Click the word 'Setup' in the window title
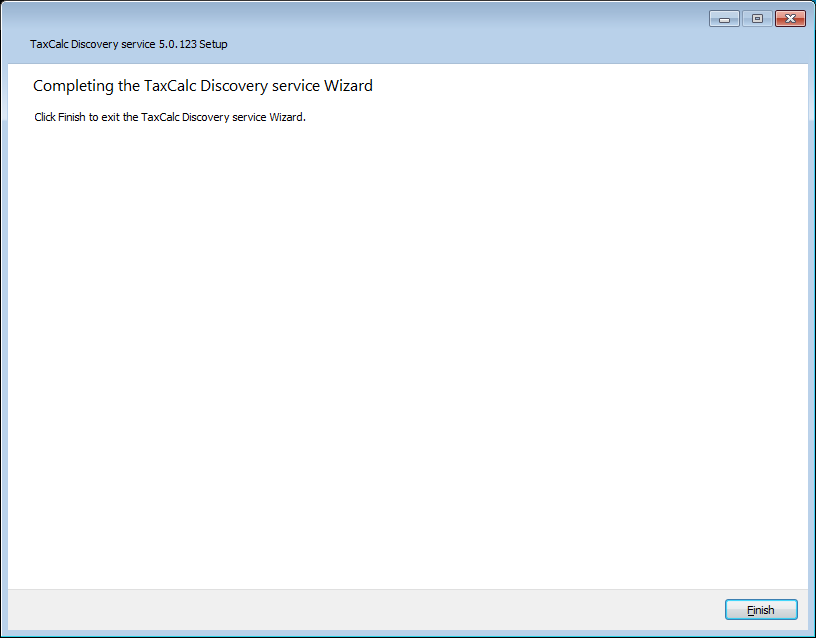 tap(213, 44)
